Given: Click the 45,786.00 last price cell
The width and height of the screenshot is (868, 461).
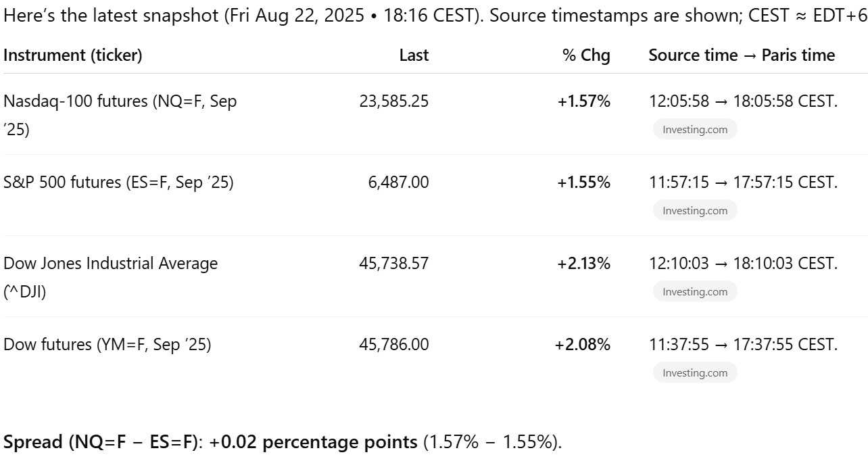Looking at the screenshot, I should 393,345.
